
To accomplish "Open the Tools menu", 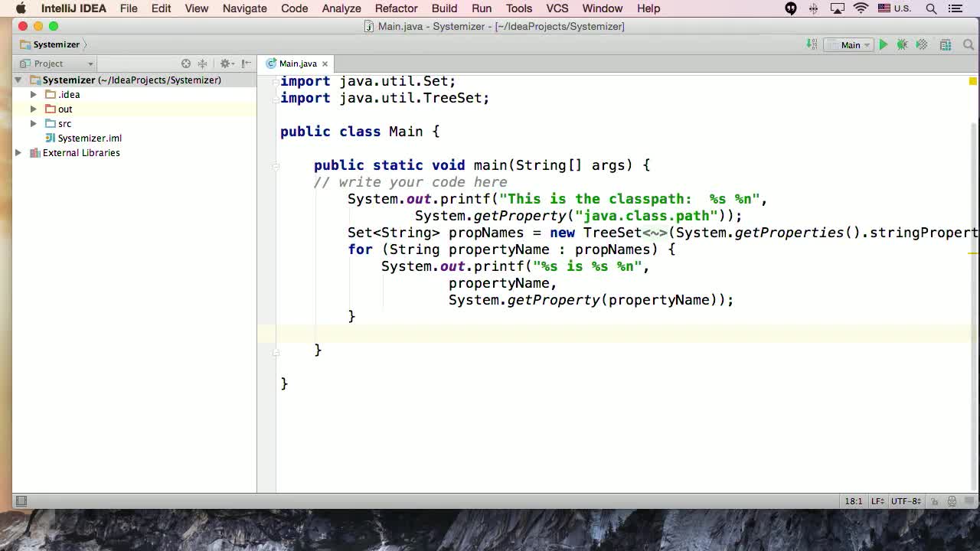I will tap(518, 8).
